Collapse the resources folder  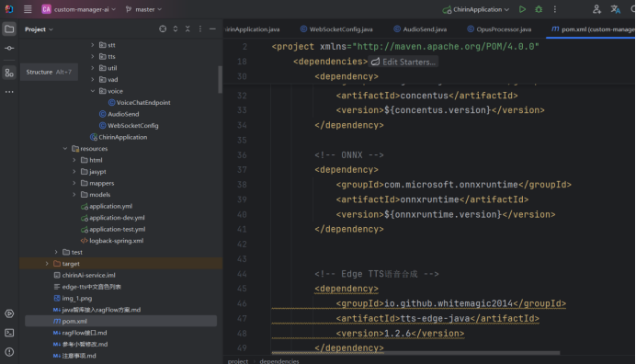[65, 149]
